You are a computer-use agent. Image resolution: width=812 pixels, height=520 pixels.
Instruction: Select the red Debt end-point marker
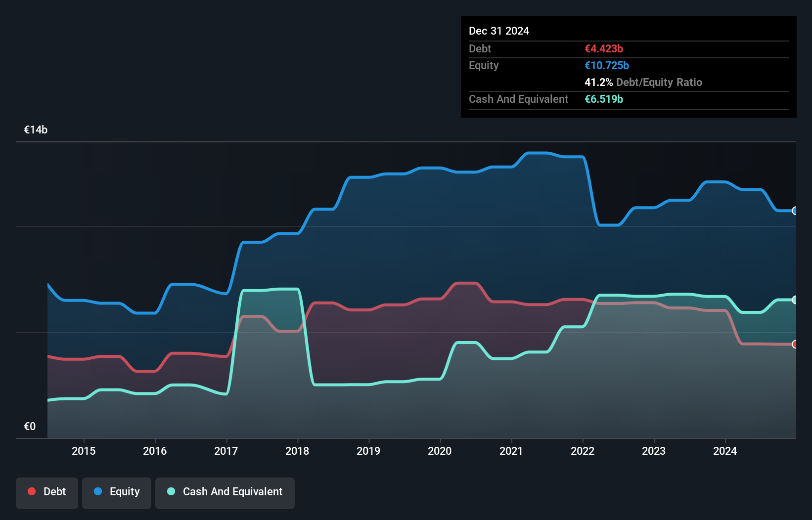coord(795,345)
